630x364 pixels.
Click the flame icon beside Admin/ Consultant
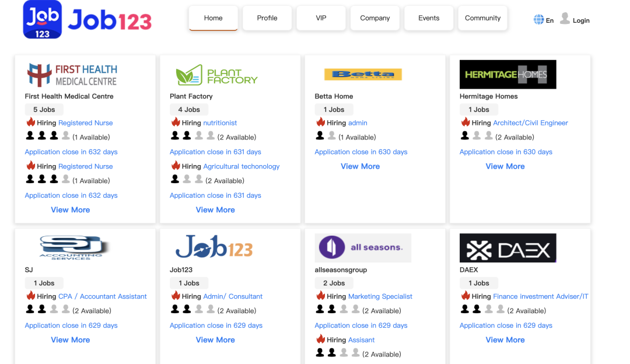176,295
